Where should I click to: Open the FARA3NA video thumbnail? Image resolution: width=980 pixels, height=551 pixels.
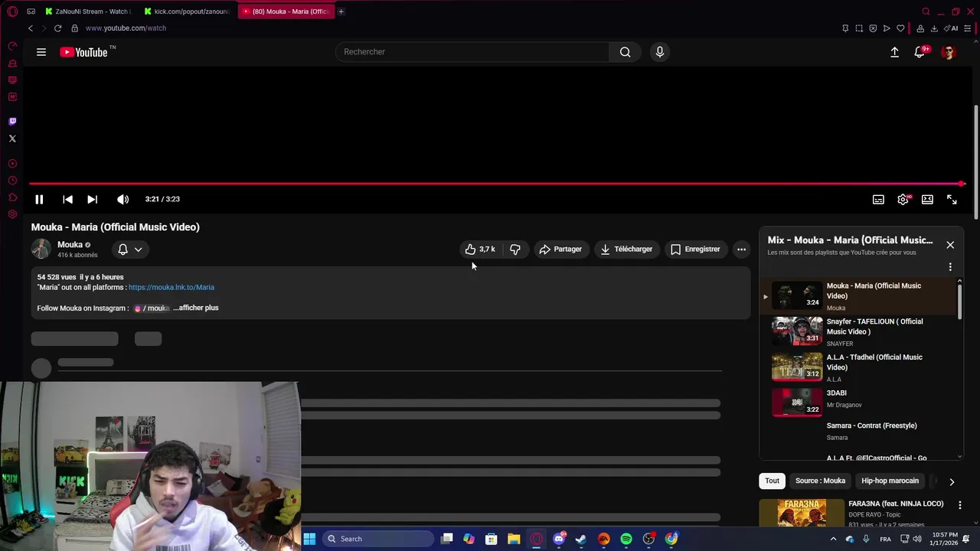point(802,513)
